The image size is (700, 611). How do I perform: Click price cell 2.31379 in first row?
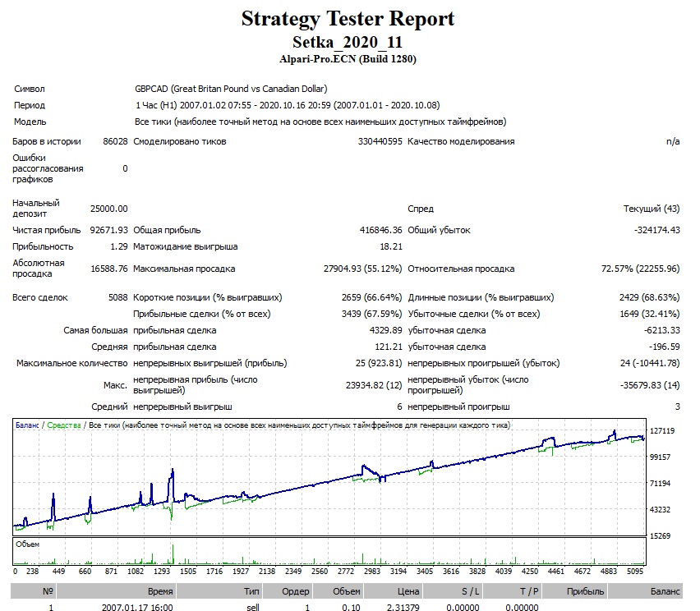coord(403,607)
